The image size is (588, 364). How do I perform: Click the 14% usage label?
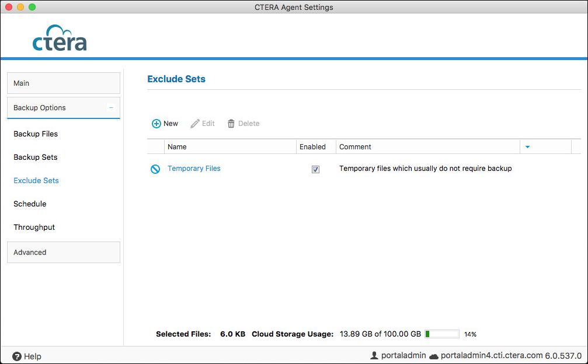point(470,334)
